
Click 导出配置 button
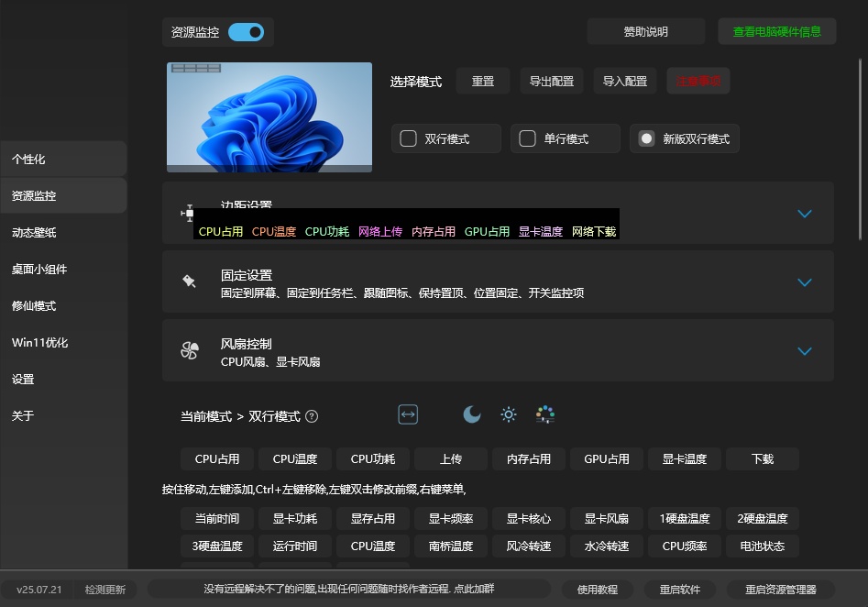(552, 82)
